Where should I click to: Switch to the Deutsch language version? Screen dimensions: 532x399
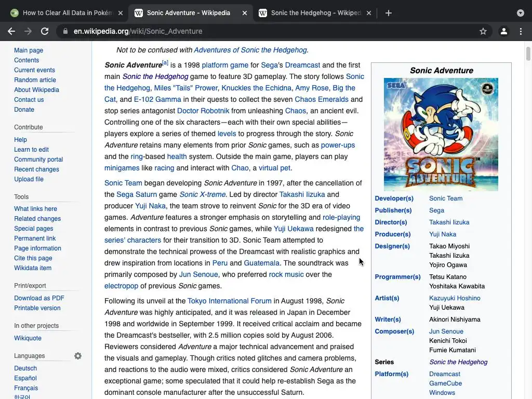point(25,368)
